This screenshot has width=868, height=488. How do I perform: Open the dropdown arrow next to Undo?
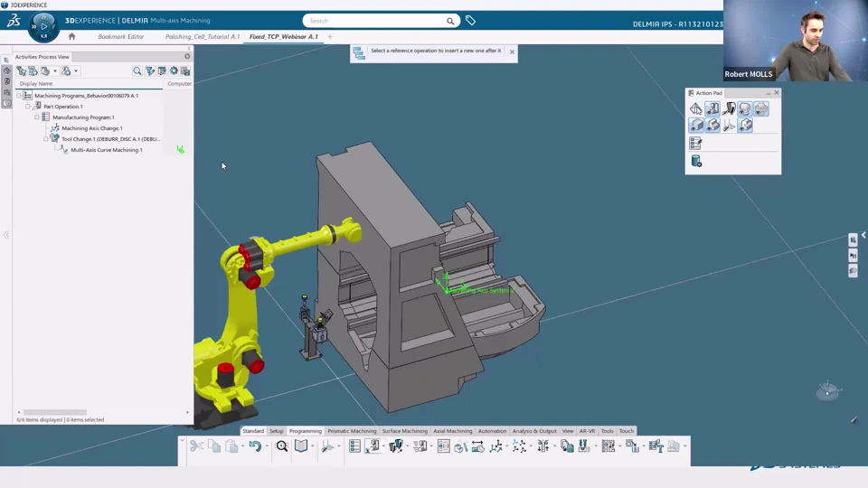266,446
